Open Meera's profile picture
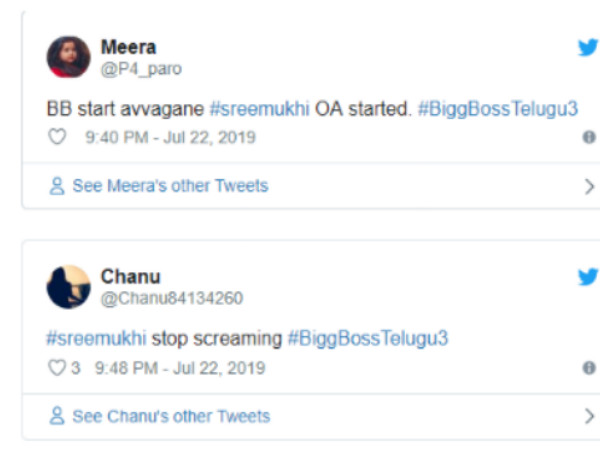 point(68,57)
